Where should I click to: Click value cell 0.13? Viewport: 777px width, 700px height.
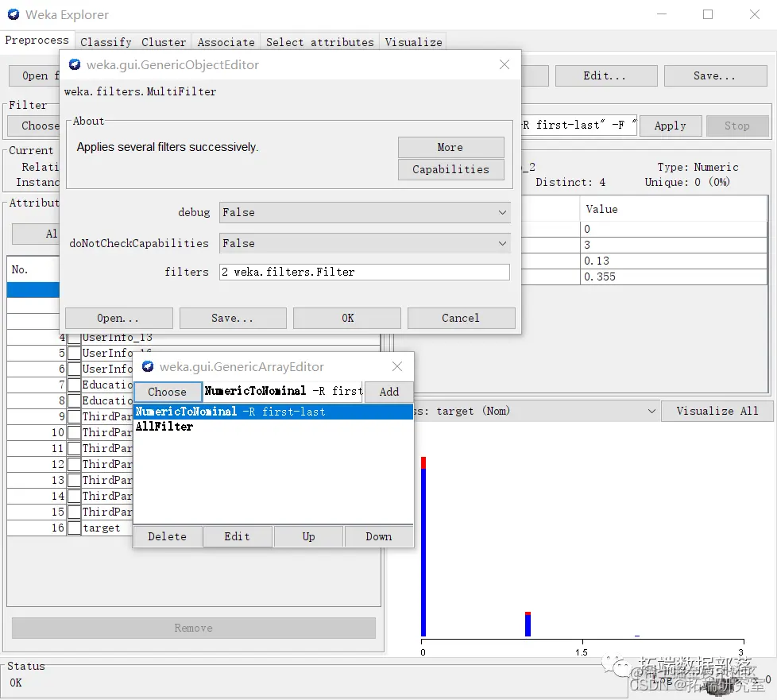click(674, 261)
